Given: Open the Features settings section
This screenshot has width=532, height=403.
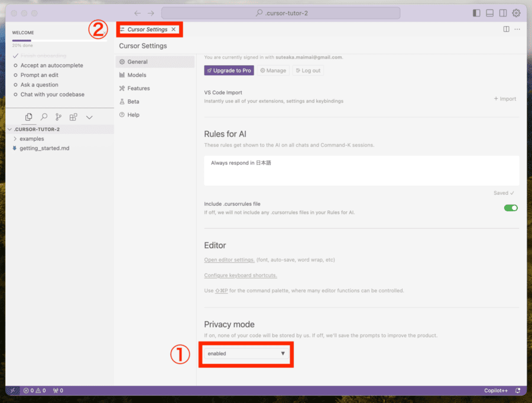Looking at the screenshot, I should [x=155, y=88].
